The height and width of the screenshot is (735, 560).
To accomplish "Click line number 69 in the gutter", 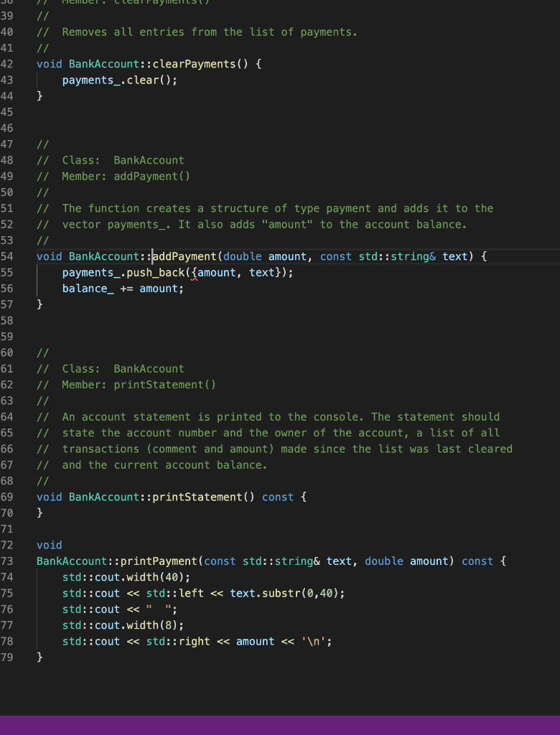I will 6,497.
